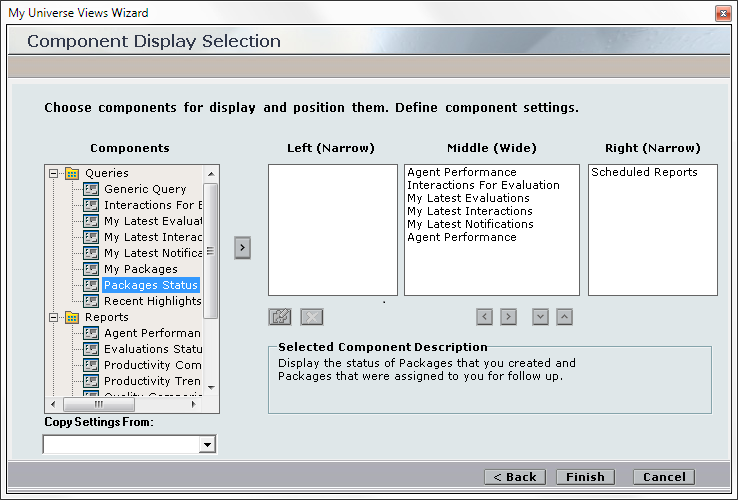Viewport: 738px width, 500px height.
Task: Click the edit component settings icon
Action: click(x=280, y=317)
